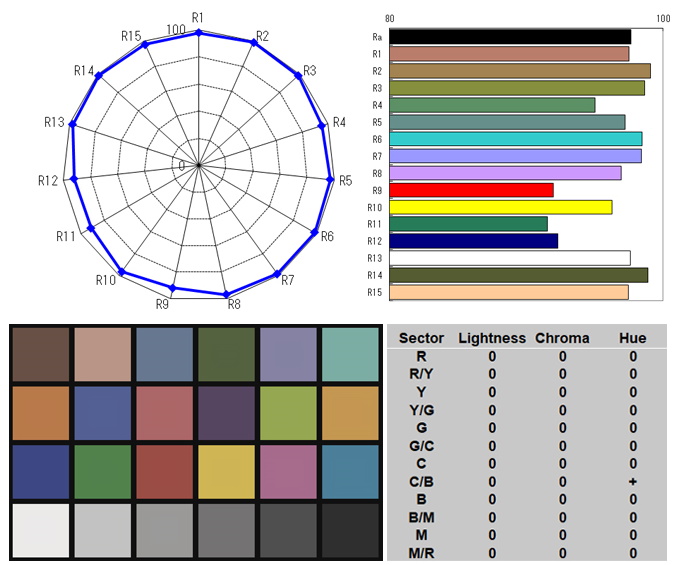Select the dark green R11 bar
The height and width of the screenshot is (565, 675).
468,224
